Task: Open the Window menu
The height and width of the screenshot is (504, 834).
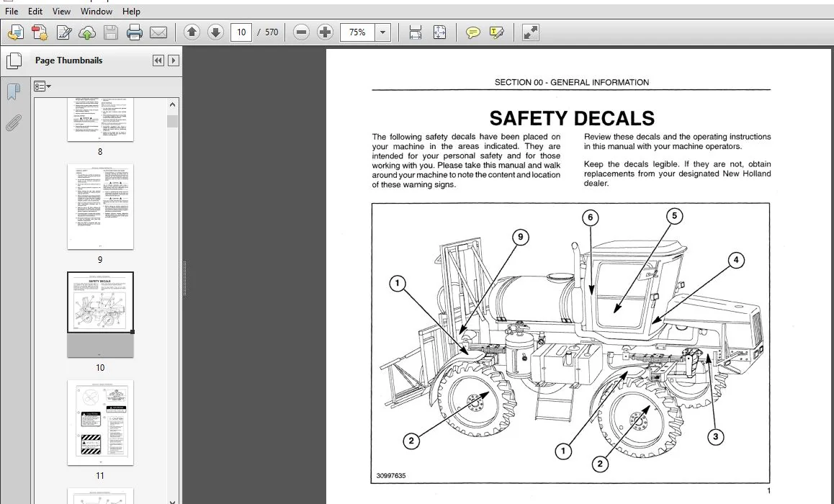Action: coord(97,12)
